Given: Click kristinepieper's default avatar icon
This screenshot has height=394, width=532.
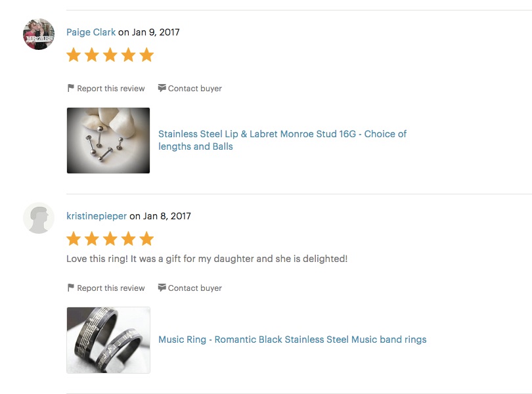Looking at the screenshot, I should [x=39, y=218].
